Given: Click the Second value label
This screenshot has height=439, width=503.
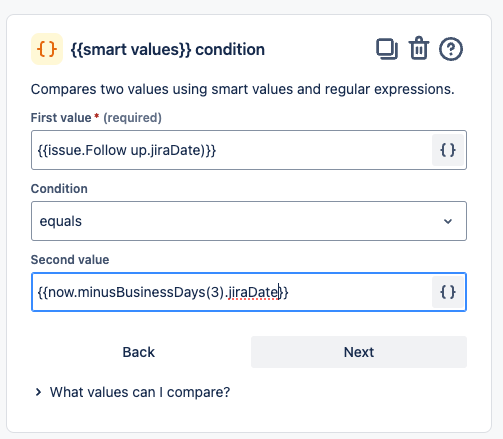Looking at the screenshot, I should click(70, 260).
